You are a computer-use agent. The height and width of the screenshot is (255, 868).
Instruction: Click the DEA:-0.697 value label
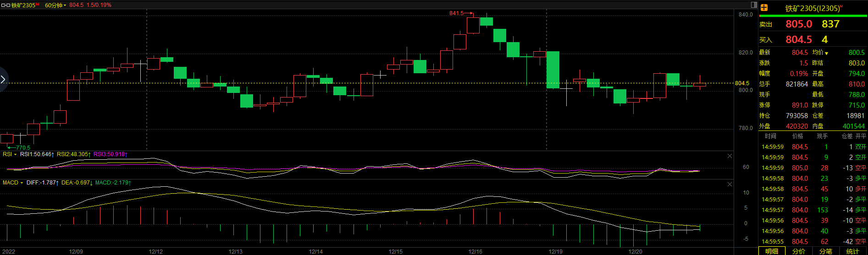pyautogui.click(x=77, y=183)
